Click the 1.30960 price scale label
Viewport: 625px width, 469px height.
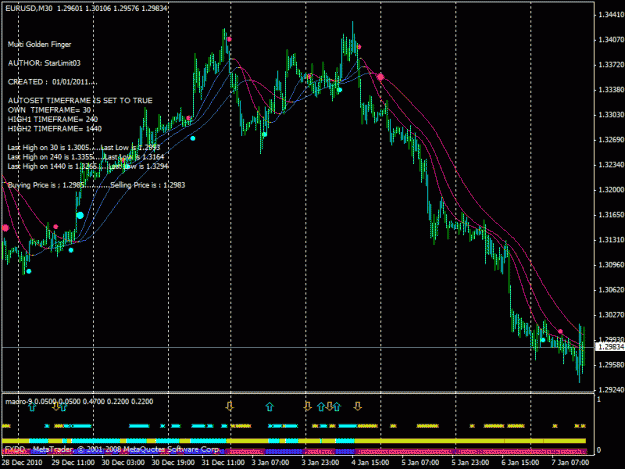click(x=611, y=265)
